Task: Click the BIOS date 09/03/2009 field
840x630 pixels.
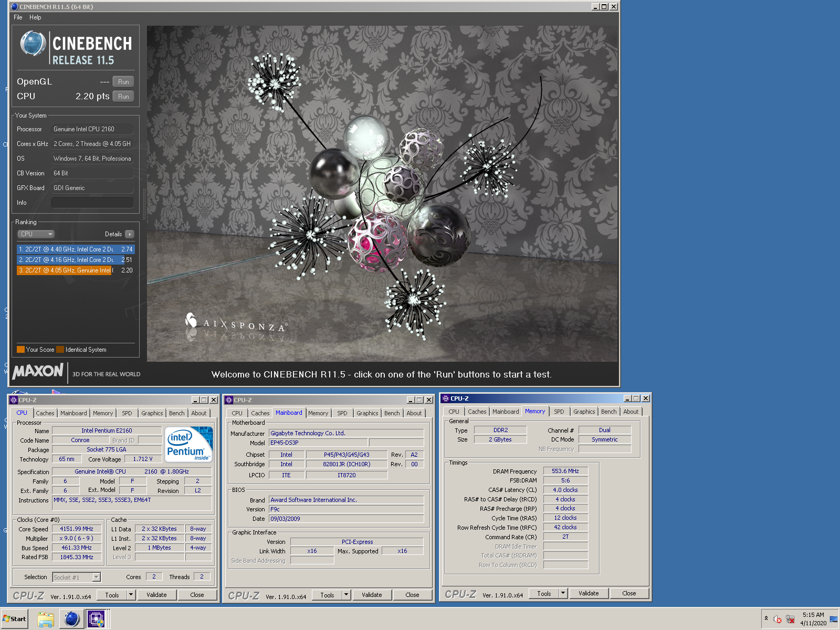Action: tap(346, 519)
